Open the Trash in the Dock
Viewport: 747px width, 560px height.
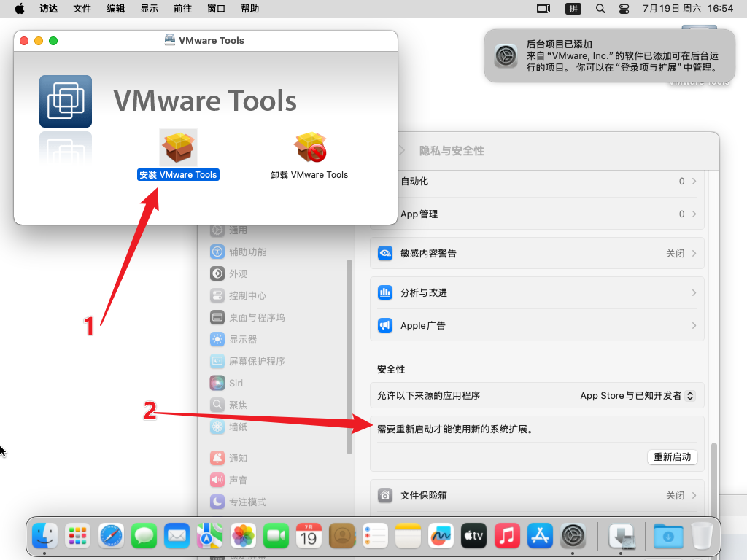click(x=701, y=536)
